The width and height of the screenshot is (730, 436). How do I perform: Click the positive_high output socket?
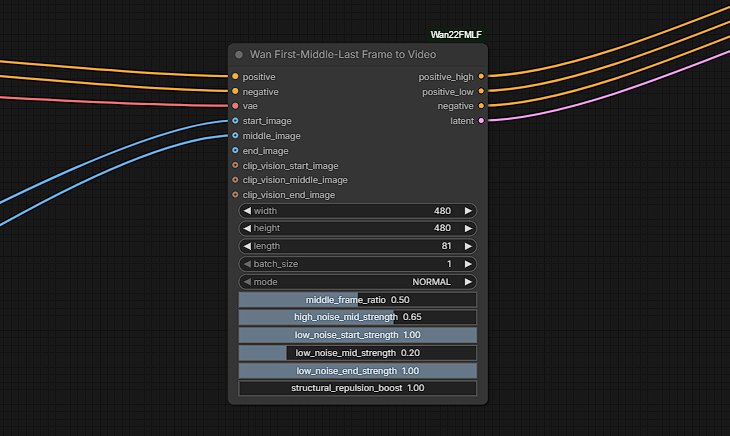[x=481, y=76]
